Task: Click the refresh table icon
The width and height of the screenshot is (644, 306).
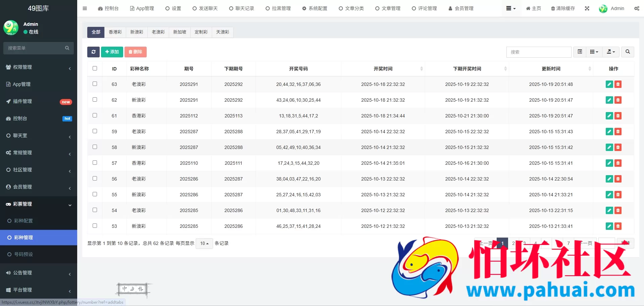Action: click(x=93, y=52)
